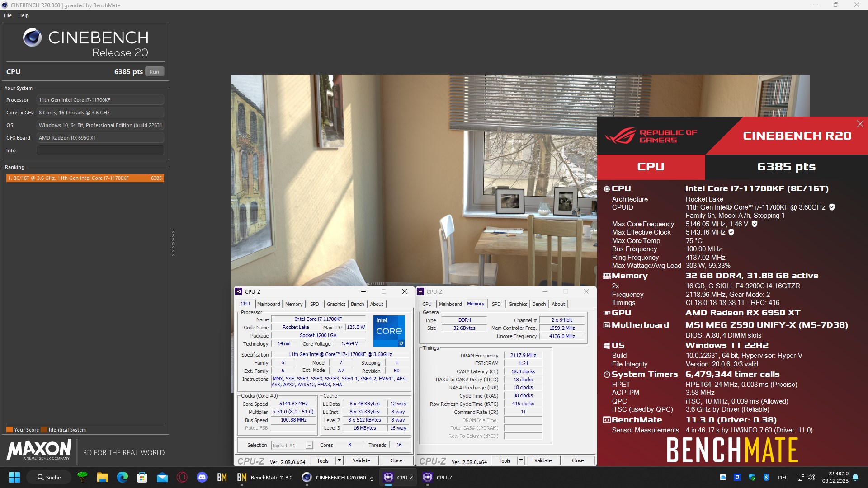Click the Processor field in Cinebench
The image size is (868, 488).
pyautogui.click(x=100, y=100)
